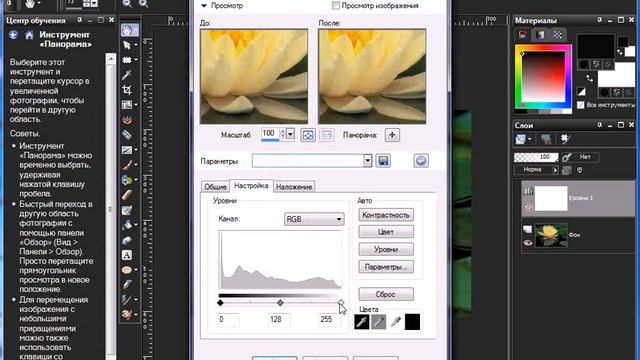Open the Параметры presets dropdown
640x360 pixels.
click(368, 161)
